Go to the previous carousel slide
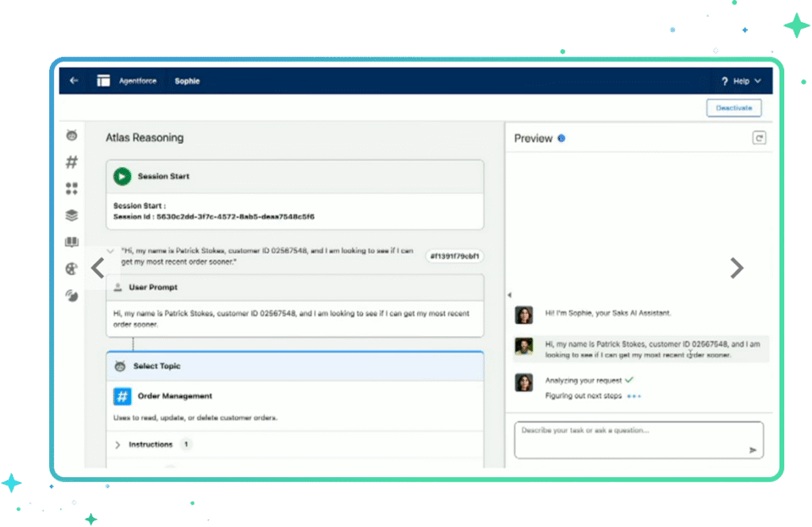This screenshot has width=812, height=527. tap(98, 268)
